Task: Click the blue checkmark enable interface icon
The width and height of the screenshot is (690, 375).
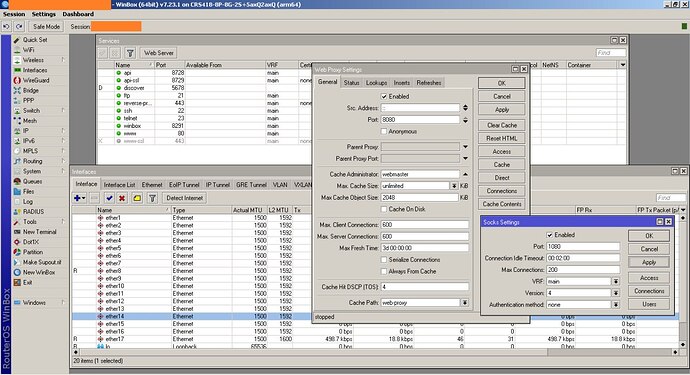Action: [109, 198]
